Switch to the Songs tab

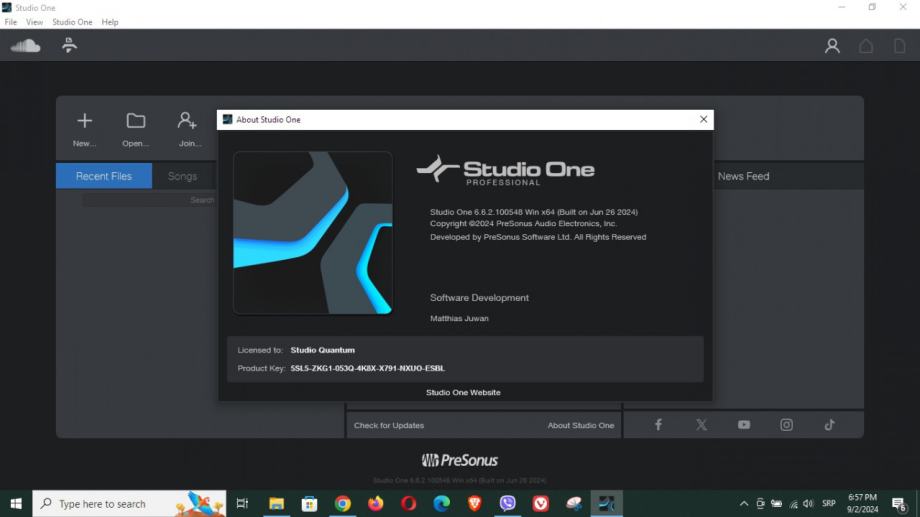click(182, 176)
